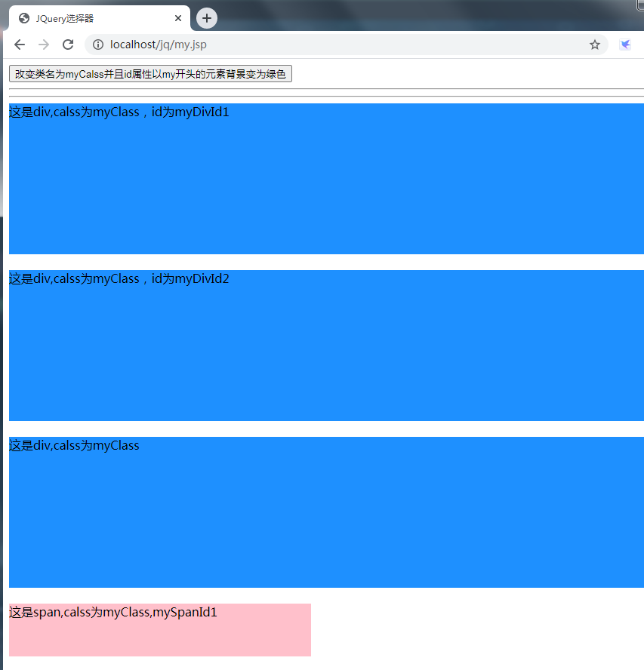The image size is (644, 670).
Task: Bookmark this page with the star icon
Action: tap(595, 45)
